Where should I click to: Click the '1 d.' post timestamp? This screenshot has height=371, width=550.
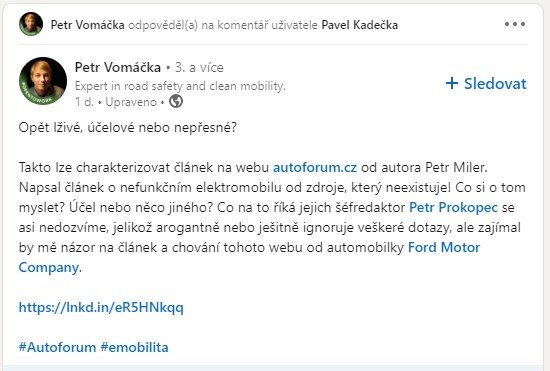[x=84, y=102]
